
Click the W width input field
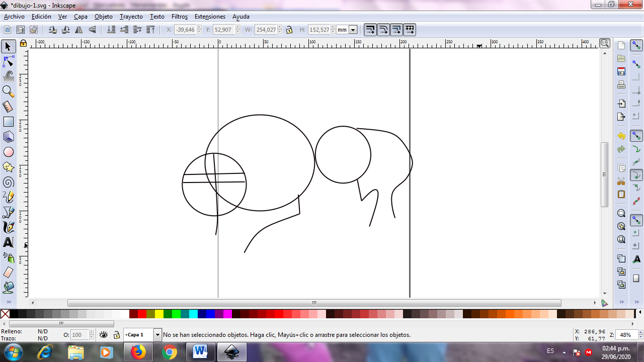tap(265, 30)
